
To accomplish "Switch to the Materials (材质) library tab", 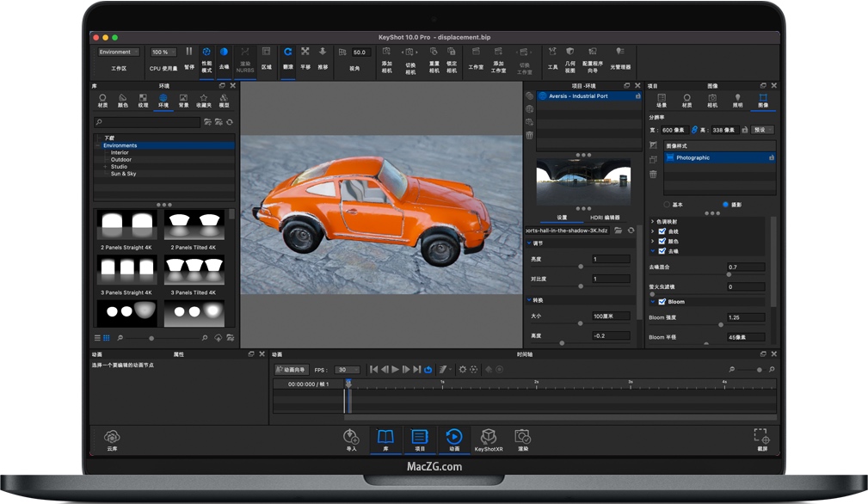I will [x=102, y=100].
